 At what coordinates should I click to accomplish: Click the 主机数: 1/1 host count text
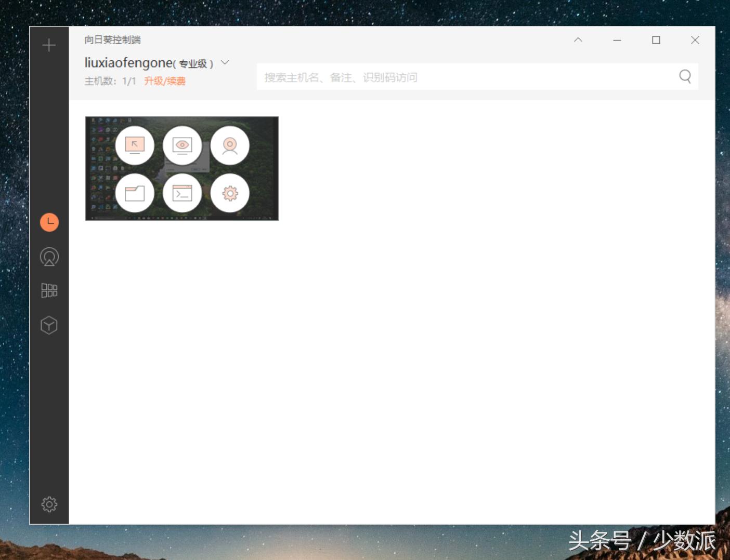click(110, 81)
